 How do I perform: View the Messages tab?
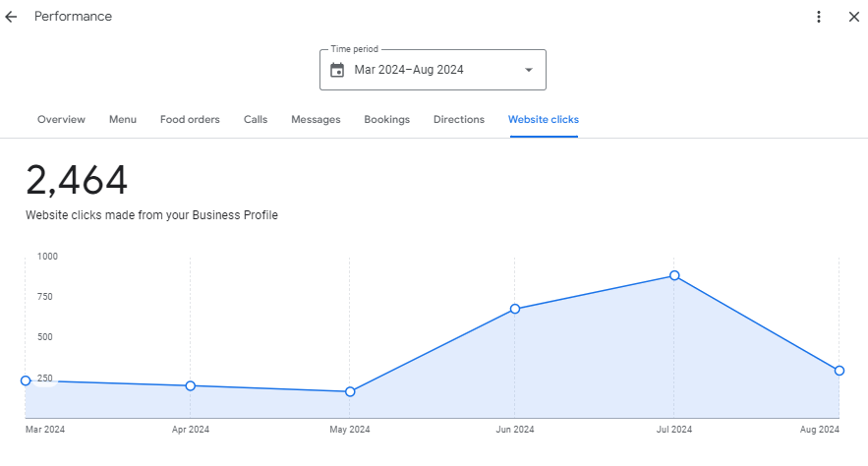click(316, 120)
